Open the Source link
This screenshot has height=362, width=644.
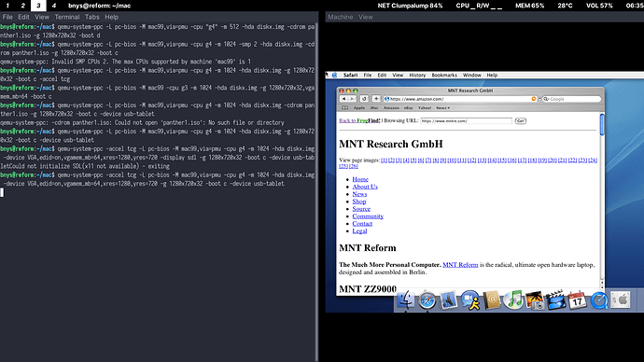361,209
